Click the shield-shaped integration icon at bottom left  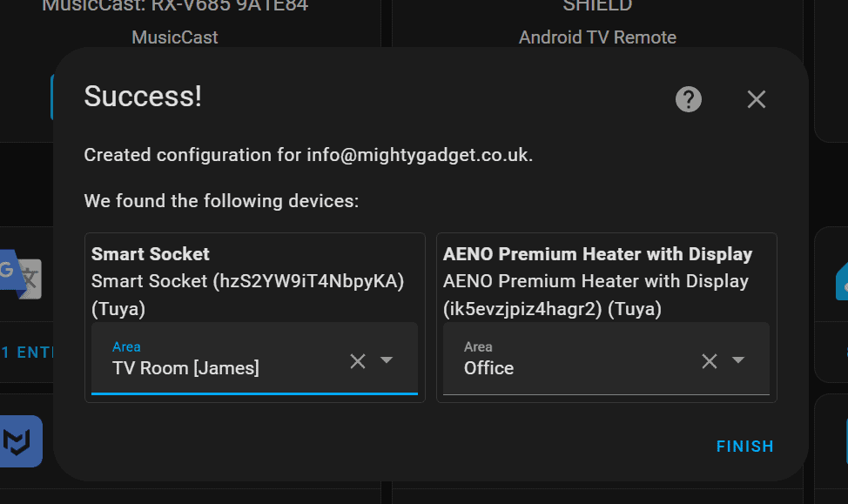[x=21, y=442]
